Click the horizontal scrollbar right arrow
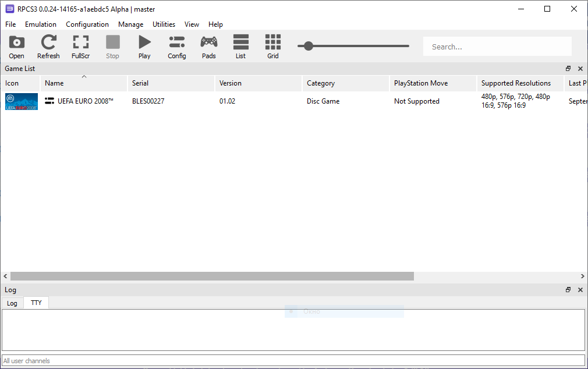The width and height of the screenshot is (588, 369). click(x=582, y=276)
